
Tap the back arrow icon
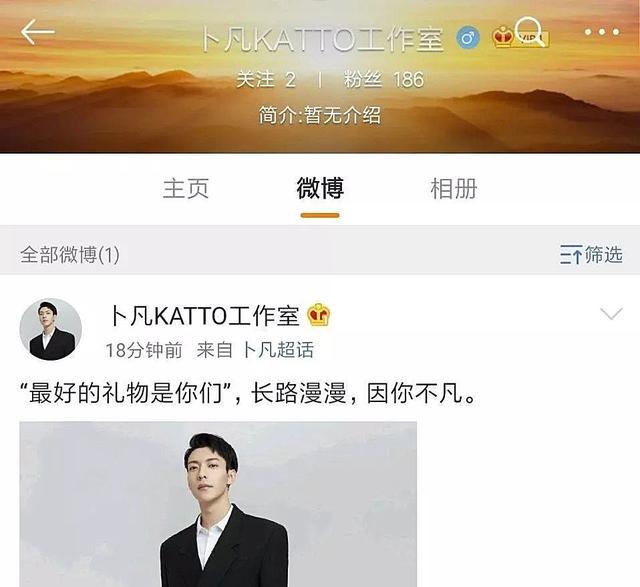38,32
